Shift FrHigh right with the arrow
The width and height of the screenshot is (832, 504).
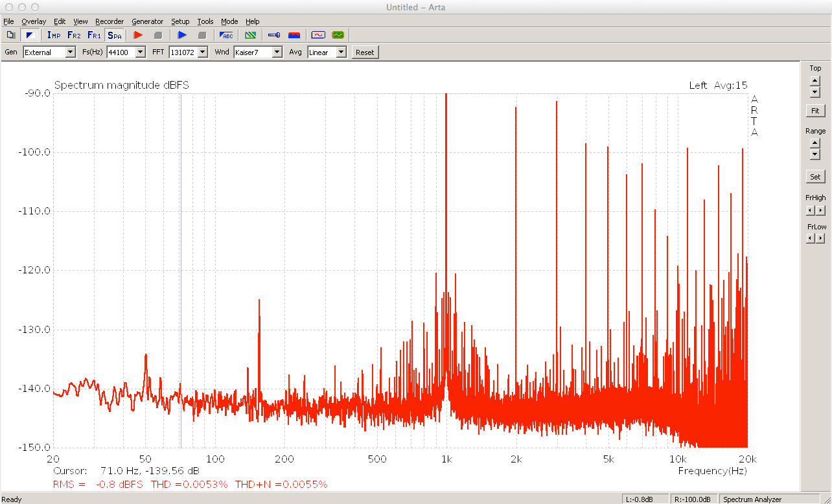tap(821, 211)
